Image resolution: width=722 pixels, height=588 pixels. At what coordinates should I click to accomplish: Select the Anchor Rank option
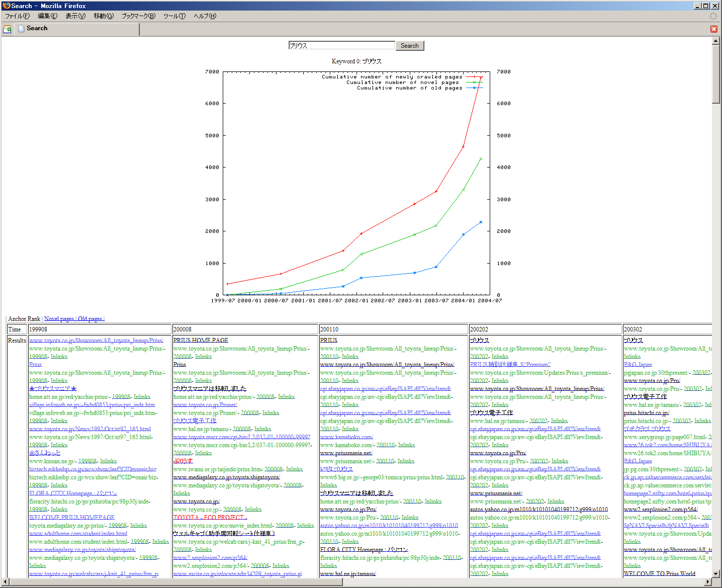click(x=24, y=318)
